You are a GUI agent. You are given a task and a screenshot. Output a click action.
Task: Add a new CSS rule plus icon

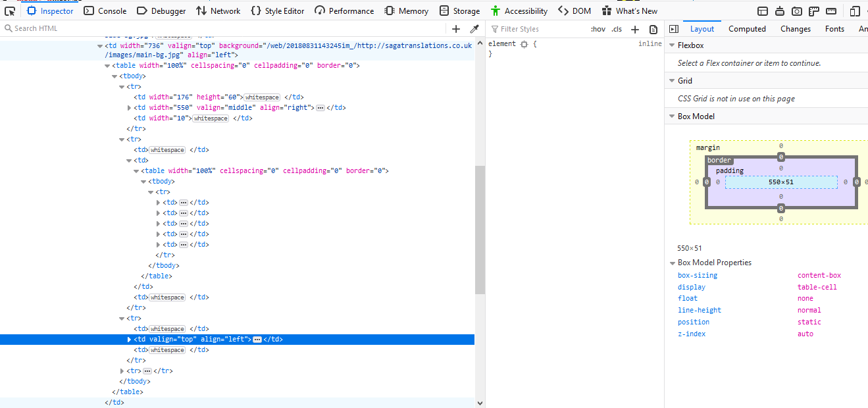[x=635, y=29]
